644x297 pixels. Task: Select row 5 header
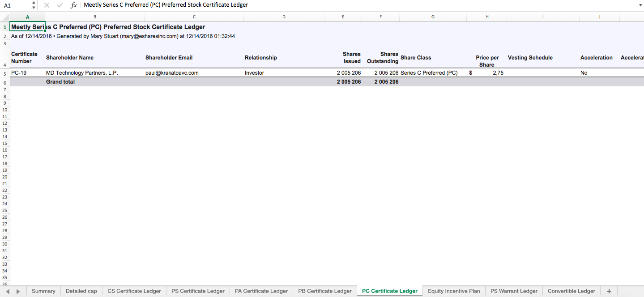tap(5, 73)
